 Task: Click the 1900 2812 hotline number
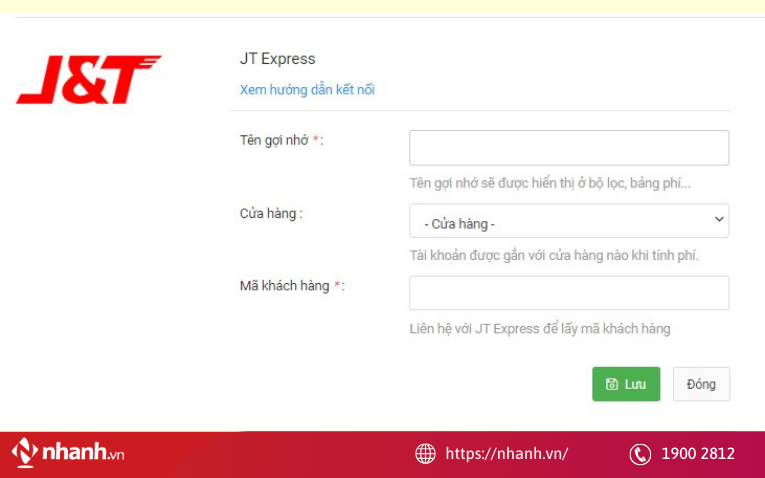coord(698,454)
